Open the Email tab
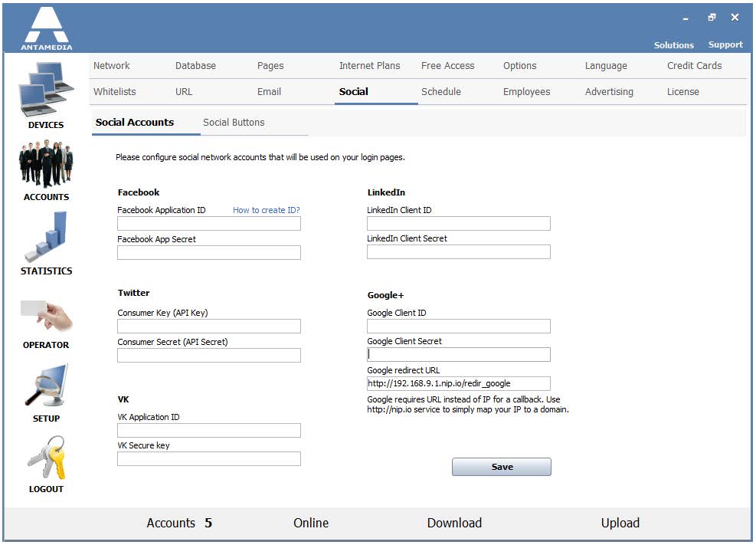This screenshot has height=545, width=756. click(x=269, y=92)
